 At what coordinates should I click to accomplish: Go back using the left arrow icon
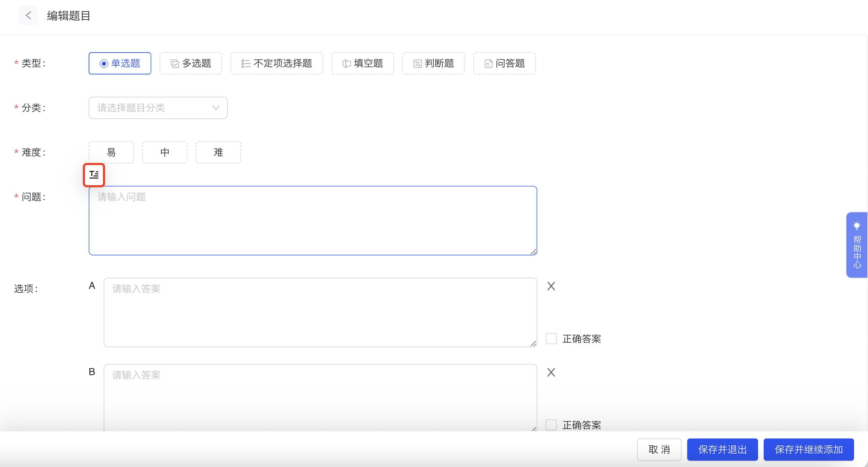(29, 15)
